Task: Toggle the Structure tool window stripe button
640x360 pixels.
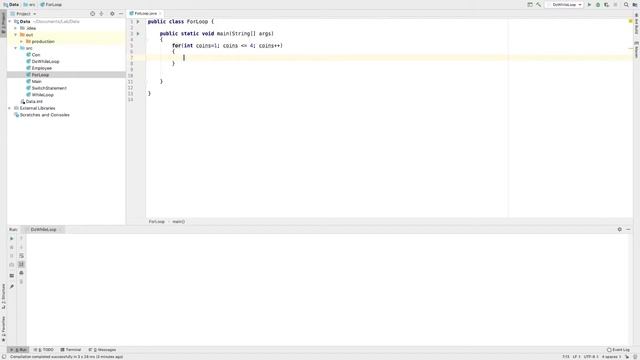Action: [3, 296]
